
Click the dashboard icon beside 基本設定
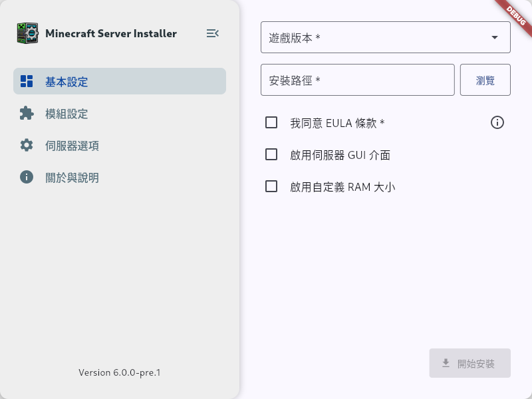27,81
